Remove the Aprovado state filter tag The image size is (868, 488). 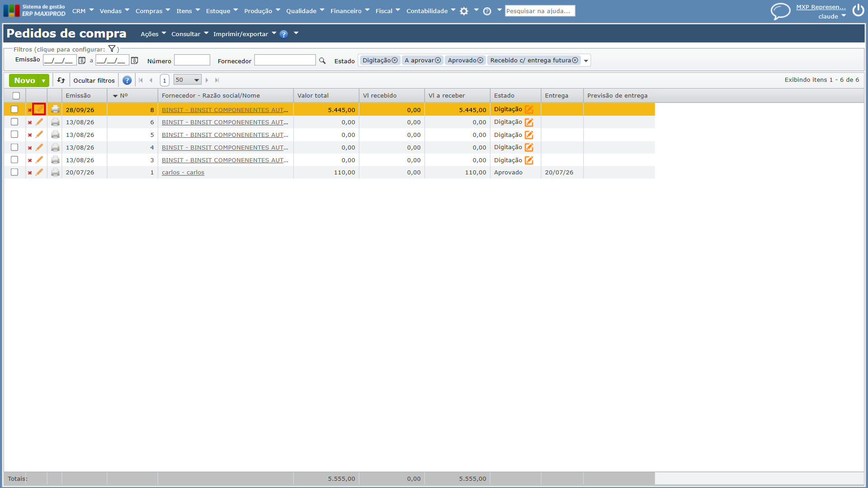480,61
